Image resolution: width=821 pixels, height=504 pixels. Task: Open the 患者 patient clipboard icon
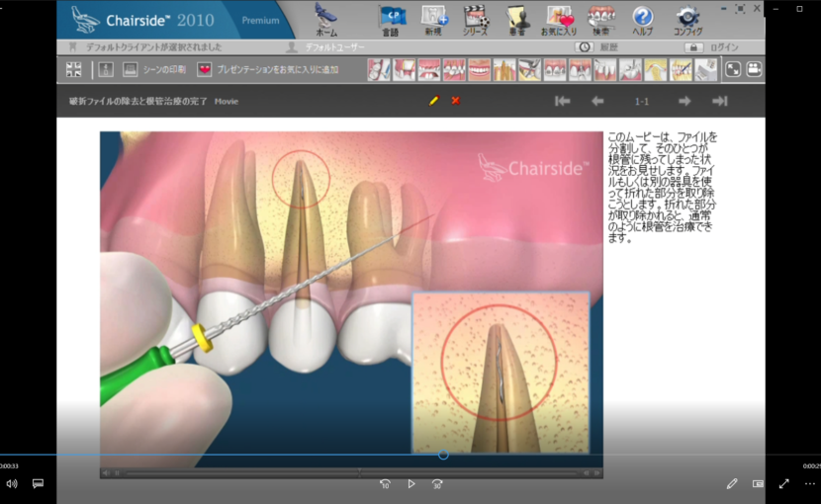point(517,21)
